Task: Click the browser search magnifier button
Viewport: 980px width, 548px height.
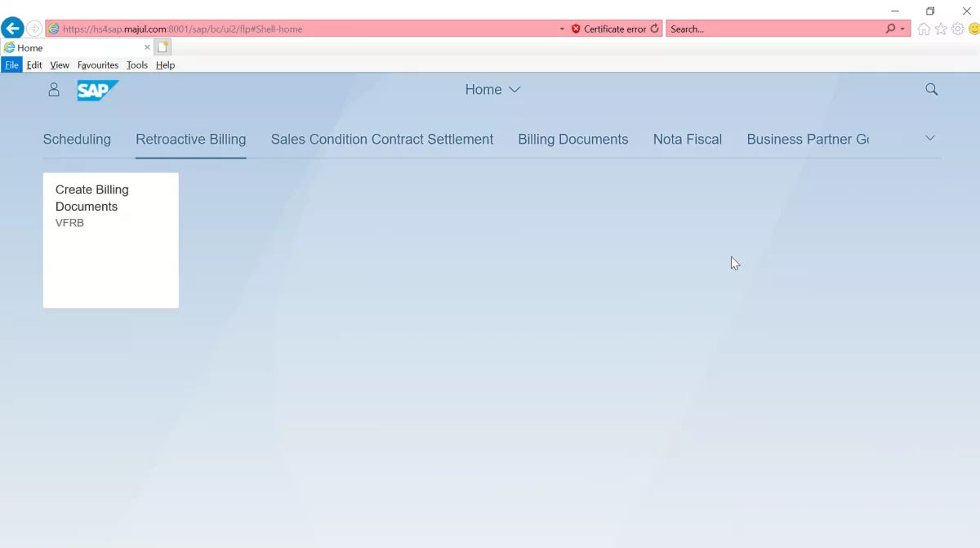Action: [890, 29]
